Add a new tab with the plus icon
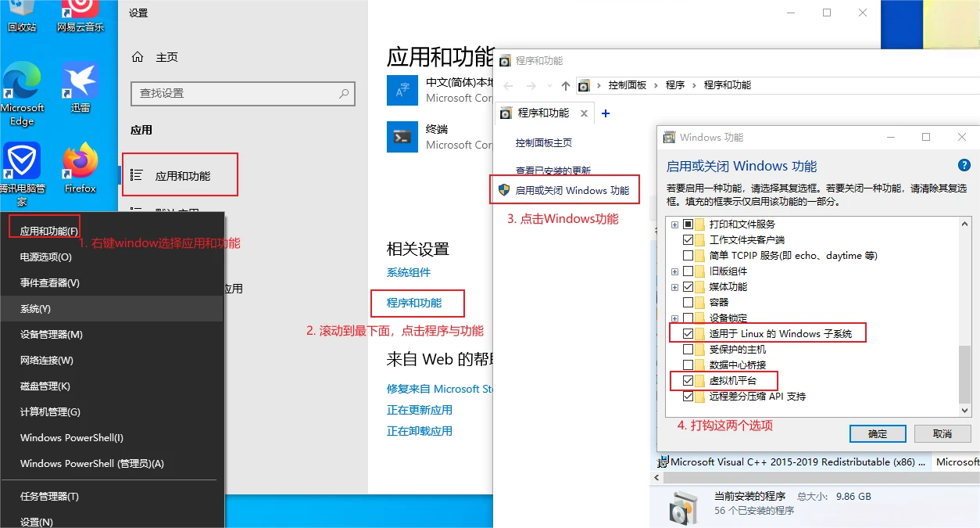This screenshot has width=980, height=528. click(605, 113)
